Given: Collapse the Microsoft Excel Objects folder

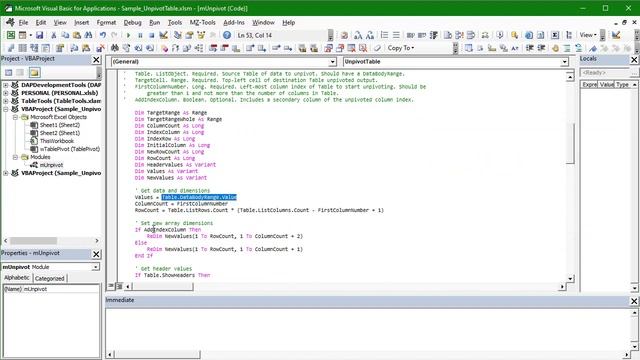Looking at the screenshot, I should click(15, 117).
